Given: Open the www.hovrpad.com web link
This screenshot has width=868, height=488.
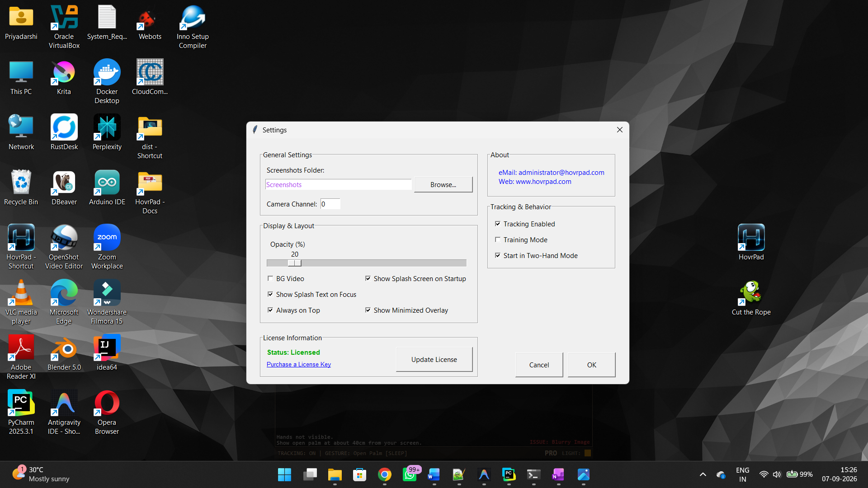Looking at the screenshot, I should pos(543,181).
